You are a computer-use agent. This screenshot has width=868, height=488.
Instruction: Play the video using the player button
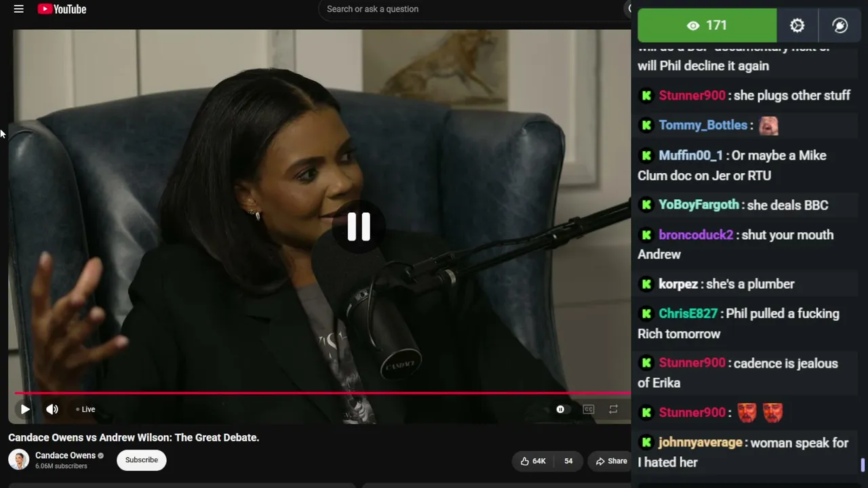click(x=25, y=409)
